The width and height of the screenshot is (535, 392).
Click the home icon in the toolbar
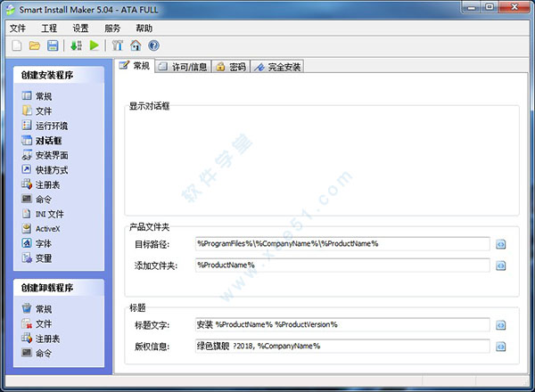(136, 45)
